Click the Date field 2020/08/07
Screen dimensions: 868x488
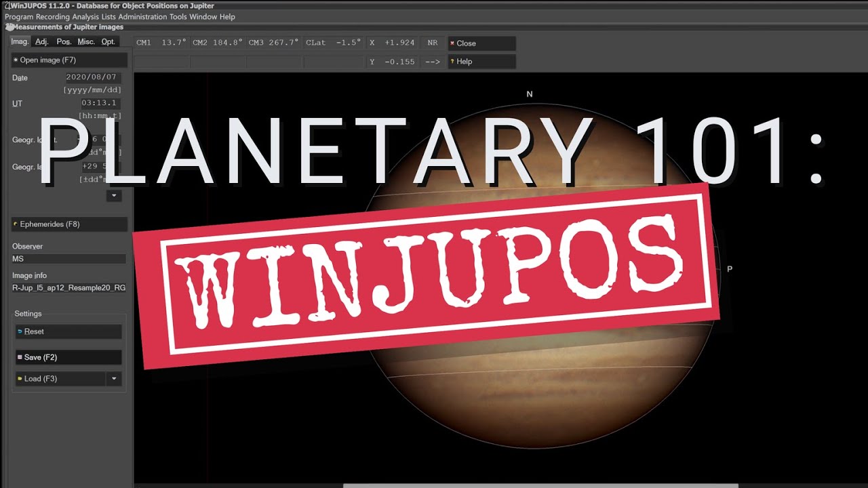click(92, 78)
